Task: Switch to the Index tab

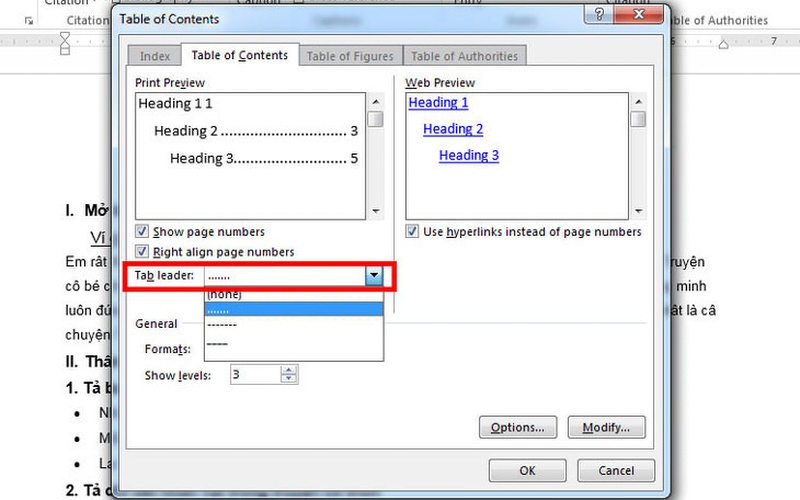Action: point(155,56)
